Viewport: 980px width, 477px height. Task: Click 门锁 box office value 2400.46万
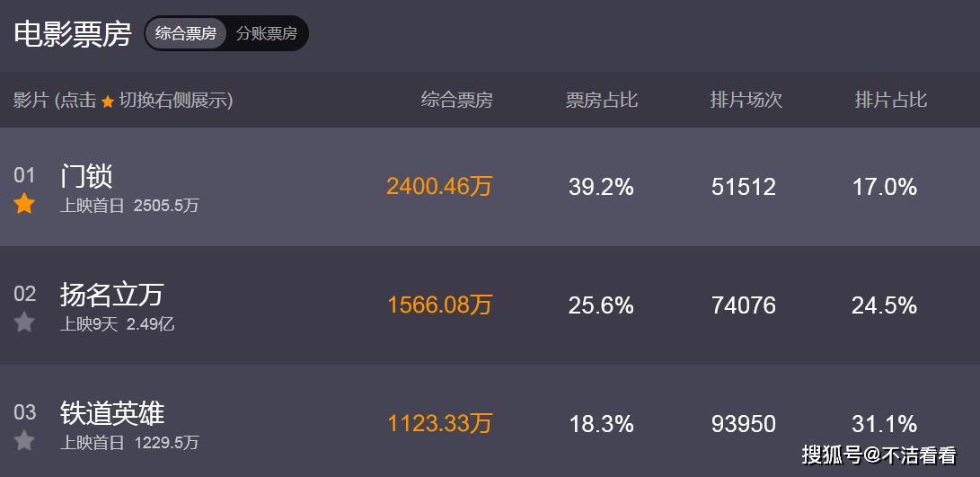coord(439,187)
